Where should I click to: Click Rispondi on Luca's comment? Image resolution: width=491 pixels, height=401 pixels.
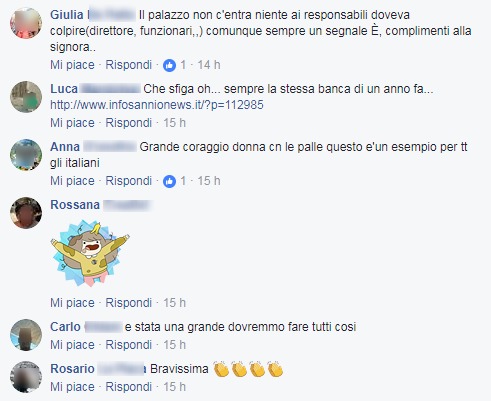tap(129, 123)
